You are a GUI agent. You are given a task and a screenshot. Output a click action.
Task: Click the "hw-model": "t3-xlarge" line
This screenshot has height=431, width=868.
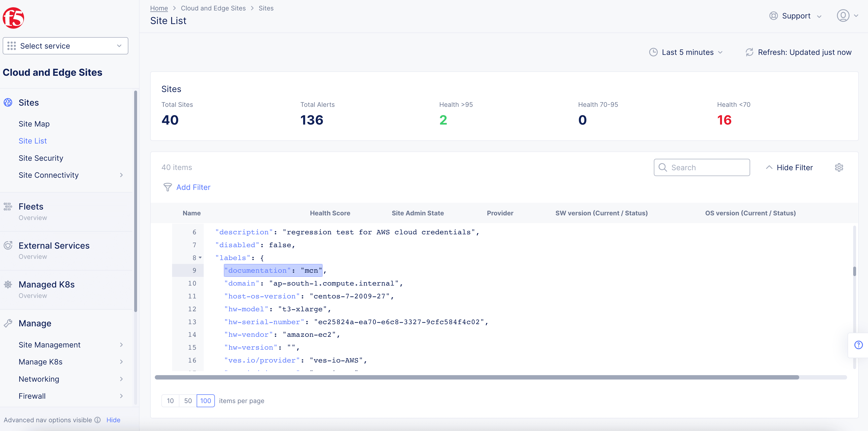click(x=278, y=309)
